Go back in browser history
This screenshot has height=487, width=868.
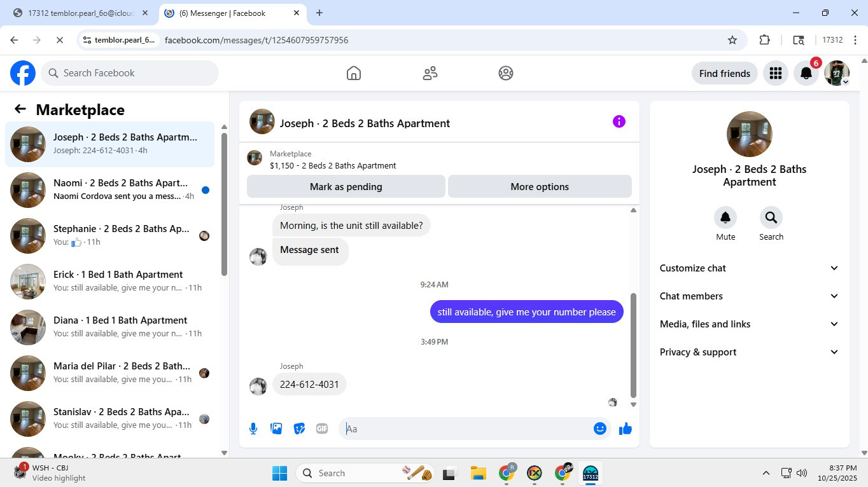[x=14, y=40]
